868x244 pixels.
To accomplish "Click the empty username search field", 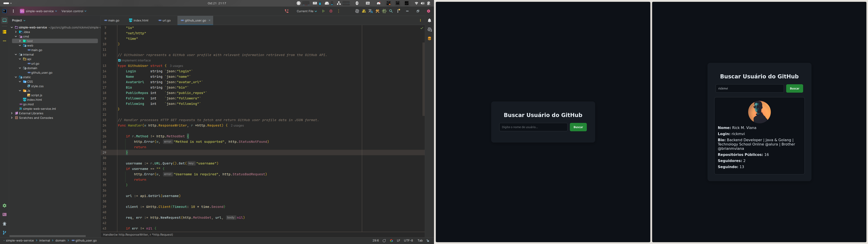I will pos(533,127).
